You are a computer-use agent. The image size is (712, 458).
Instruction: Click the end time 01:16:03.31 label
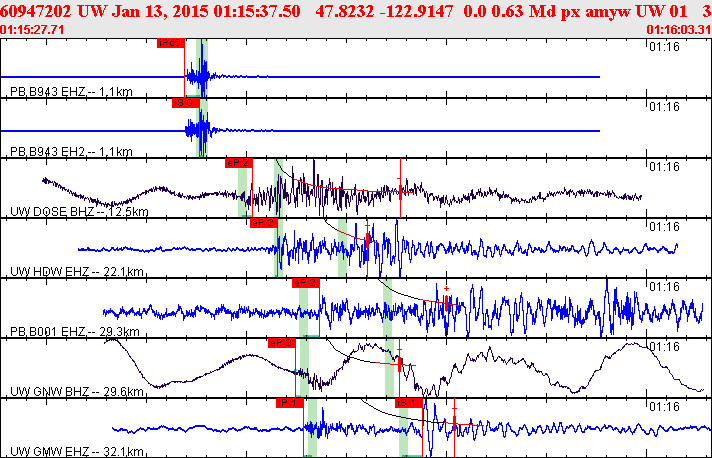coord(679,30)
